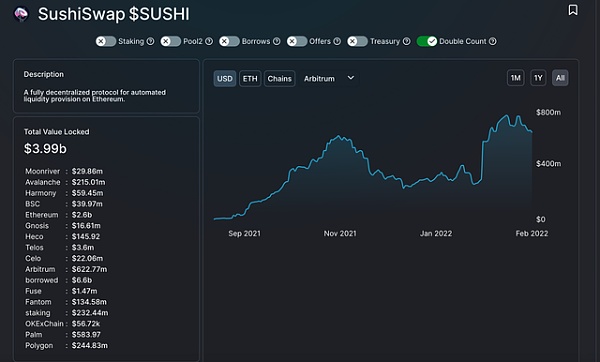Open the Pool2 help question-mark icon
600x362 pixels.
[209, 41]
